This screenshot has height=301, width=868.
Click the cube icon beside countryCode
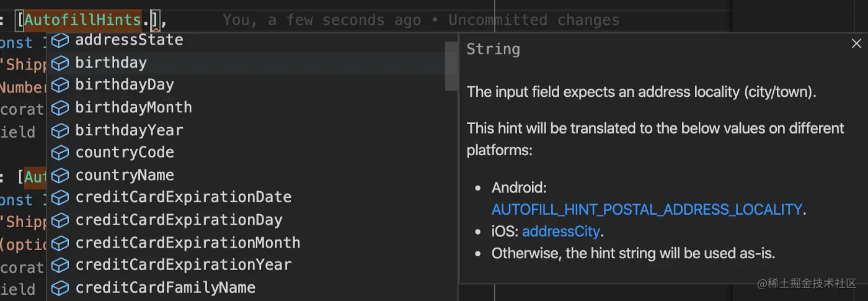60,153
